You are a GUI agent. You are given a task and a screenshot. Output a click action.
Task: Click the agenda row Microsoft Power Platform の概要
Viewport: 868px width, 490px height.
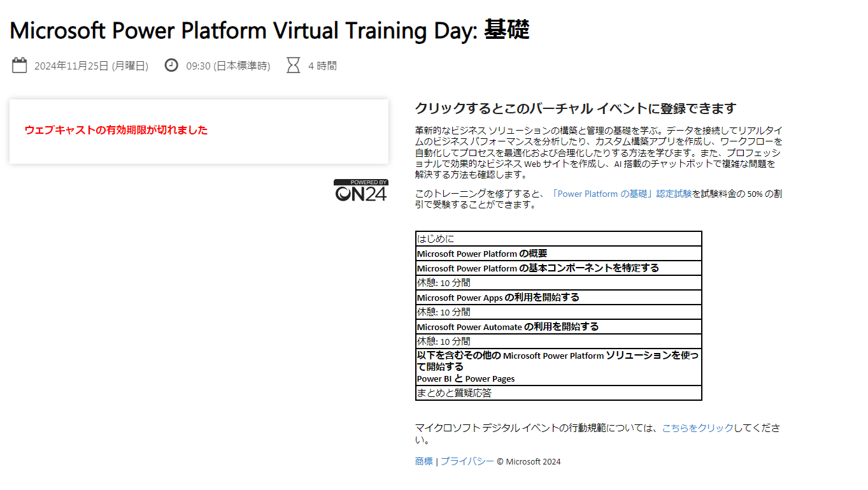pyautogui.click(x=559, y=254)
